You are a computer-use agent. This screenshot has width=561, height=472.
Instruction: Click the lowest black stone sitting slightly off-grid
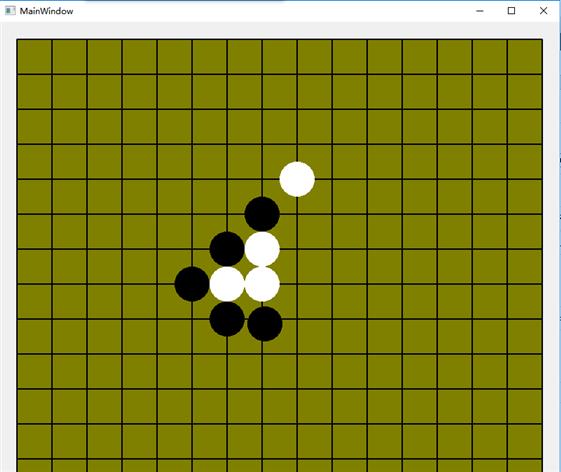(265, 323)
